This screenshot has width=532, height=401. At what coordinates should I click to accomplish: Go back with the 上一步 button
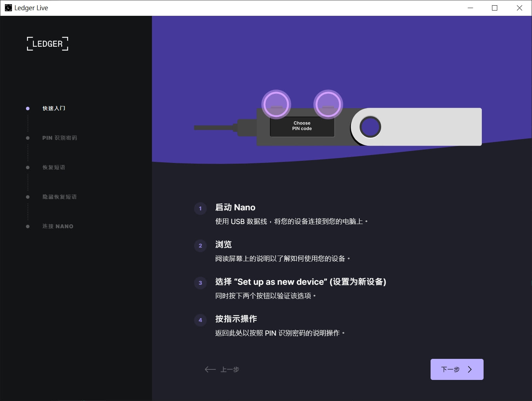click(x=222, y=369)
